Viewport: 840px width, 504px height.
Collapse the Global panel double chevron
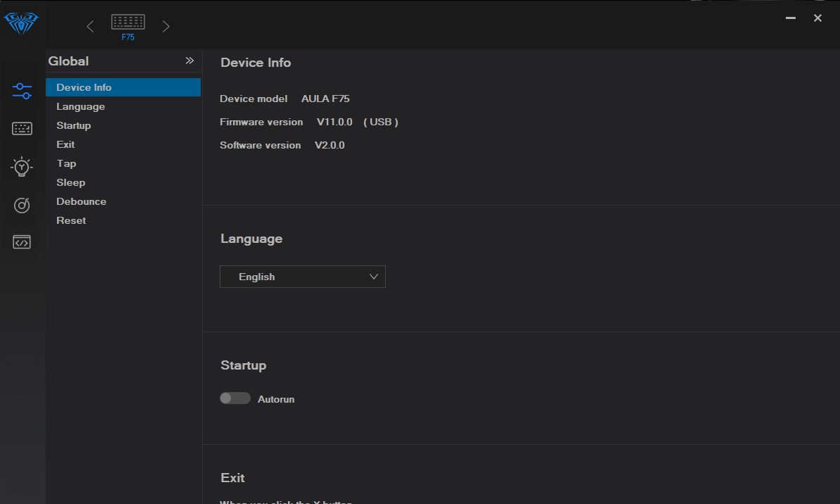pyautogui.click(x=189, y=61)
